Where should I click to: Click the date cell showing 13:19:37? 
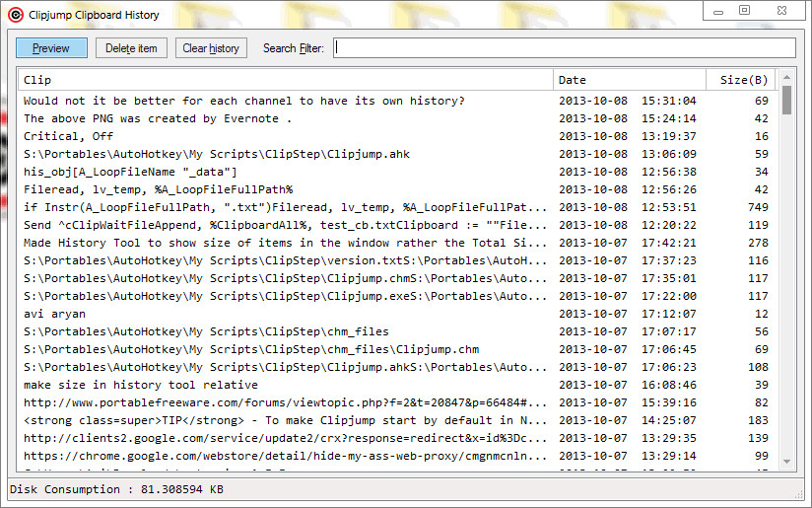coord(628,136)
